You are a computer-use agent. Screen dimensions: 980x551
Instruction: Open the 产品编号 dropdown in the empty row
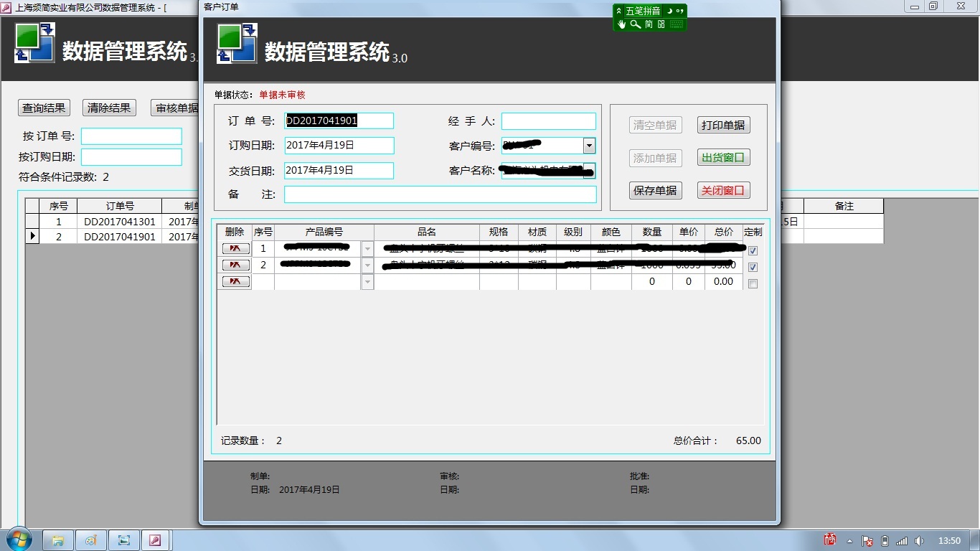367,282
